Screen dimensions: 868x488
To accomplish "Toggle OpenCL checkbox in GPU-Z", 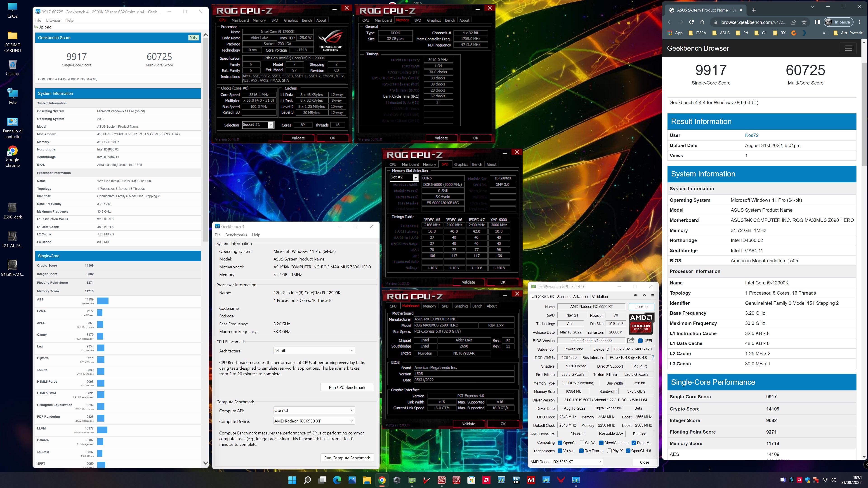I will click(x=560, y=443).
